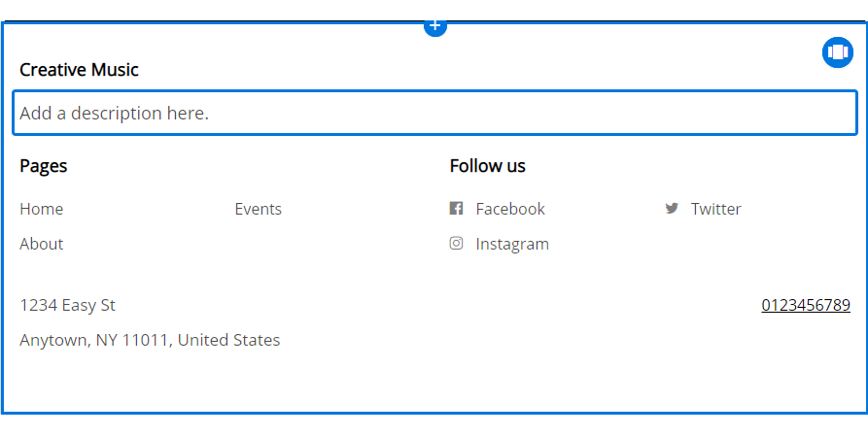868x436 pixels.
Task: Select the Follow us heading
Action: (x=487, y=165)
